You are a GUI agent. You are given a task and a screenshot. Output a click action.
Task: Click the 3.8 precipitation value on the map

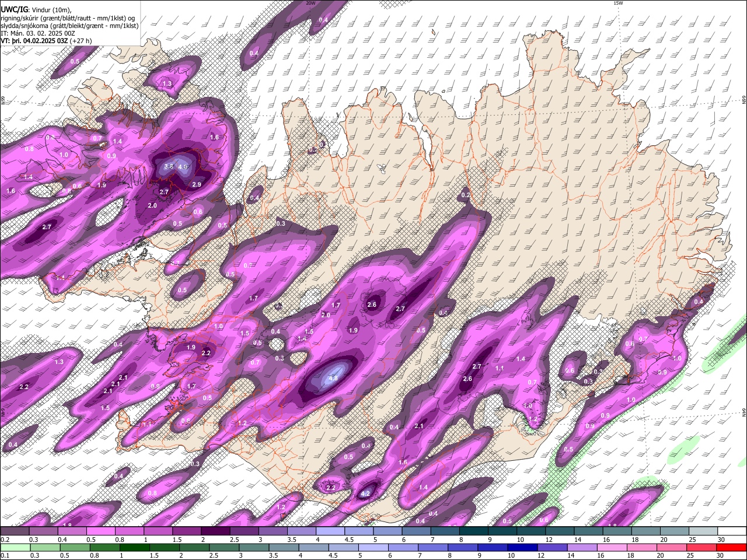[x=169, y=166]
